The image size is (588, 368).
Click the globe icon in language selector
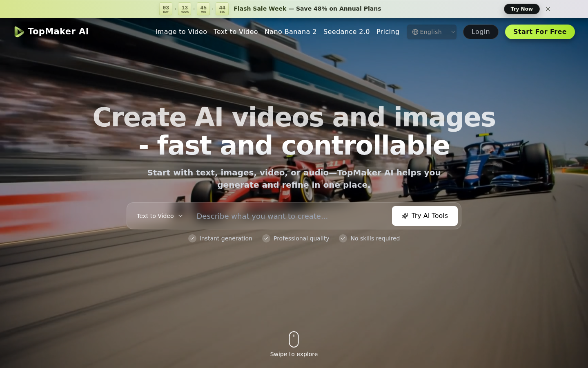tap(415, 32)
